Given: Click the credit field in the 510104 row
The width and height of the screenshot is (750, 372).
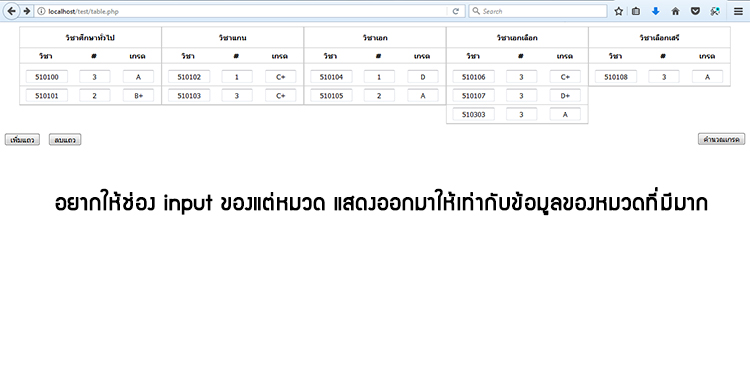Looking at the screenshot, I should [379, 77].
